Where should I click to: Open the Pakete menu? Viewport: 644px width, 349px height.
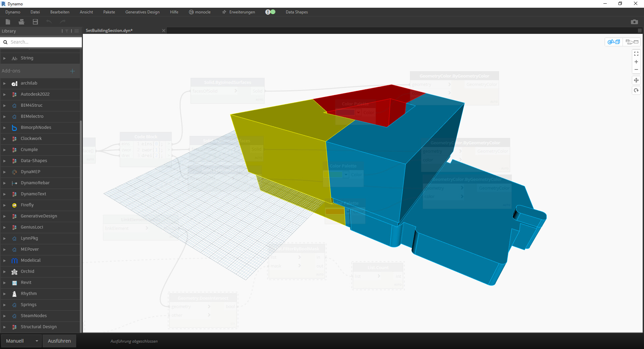109,12
